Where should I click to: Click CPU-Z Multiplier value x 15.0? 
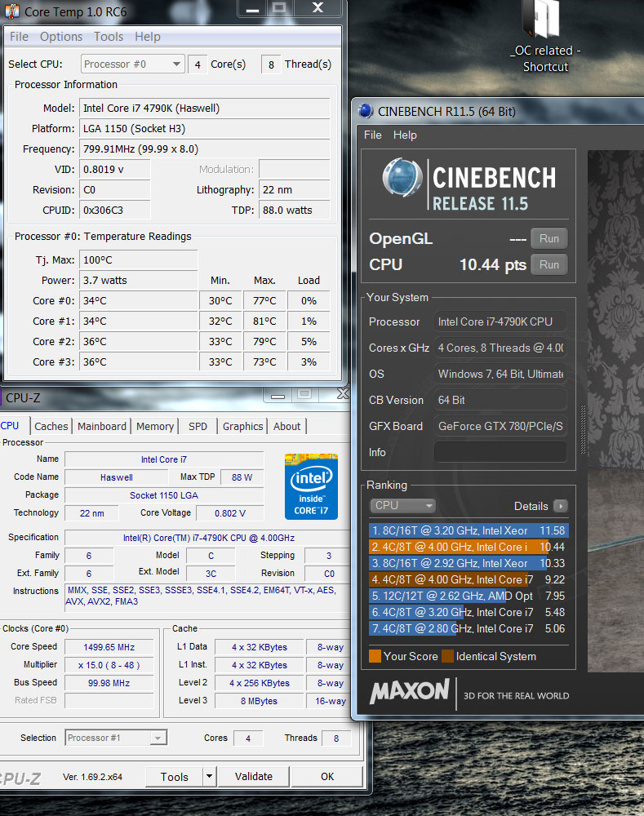pos(109,665)
